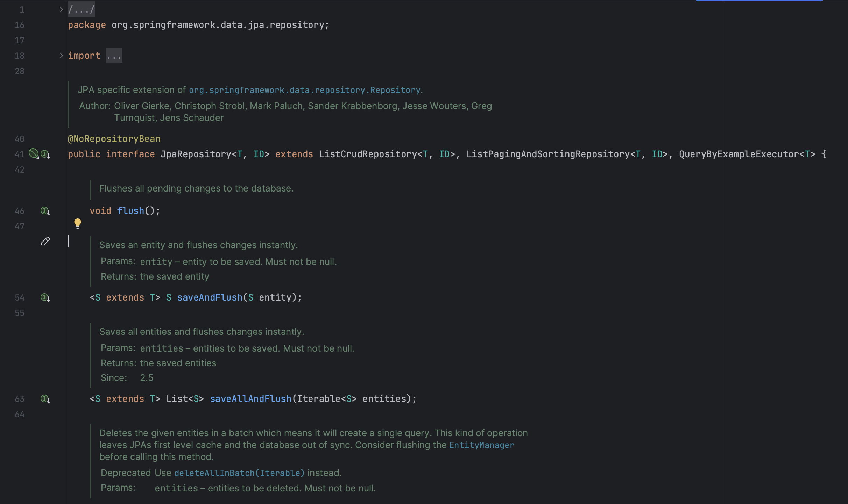Image resolution: width=848 pixels, height=504 pixels.
Task: Click the NoRepositoryBean gutter icon on line 41
Action: click(x=34, y=153)
